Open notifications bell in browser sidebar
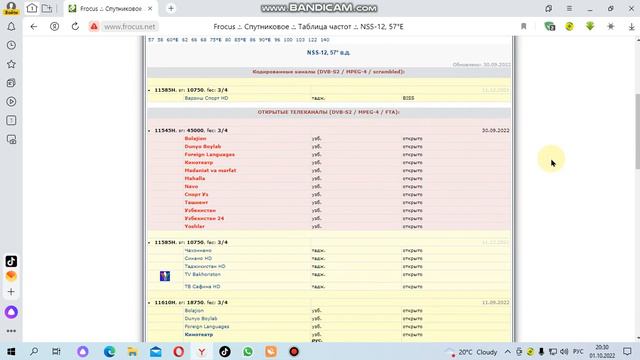 (x=11, y=27)
